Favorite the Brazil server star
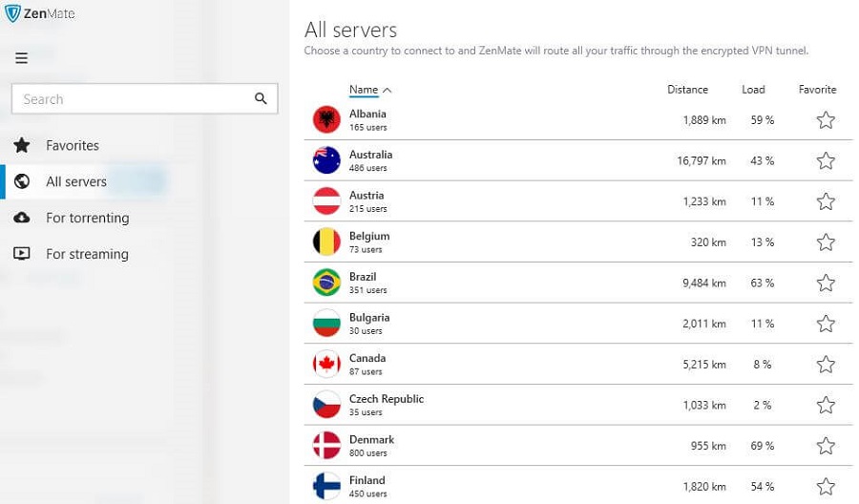The image size is (859, 504). click(x=826, y=283)
